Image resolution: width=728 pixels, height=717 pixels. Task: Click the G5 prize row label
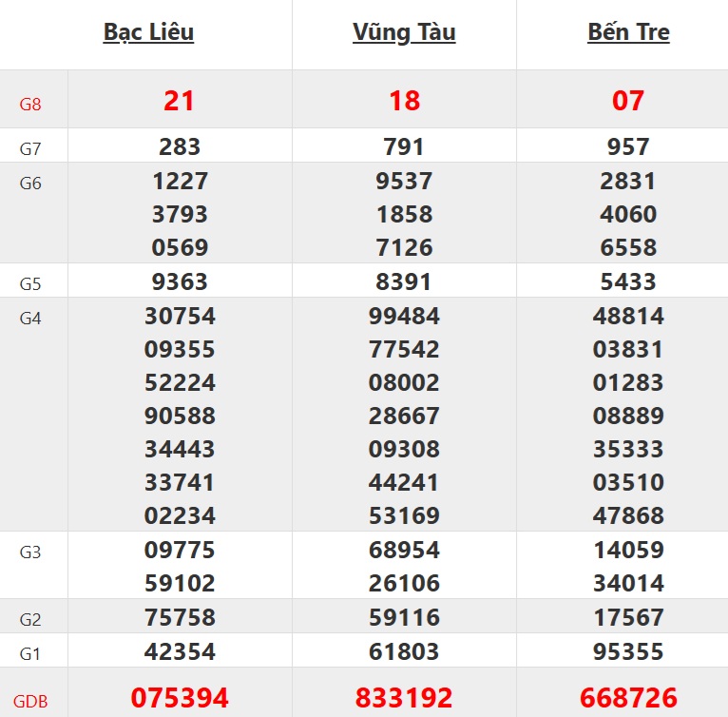pyautogui.click(x=30, y=283)
